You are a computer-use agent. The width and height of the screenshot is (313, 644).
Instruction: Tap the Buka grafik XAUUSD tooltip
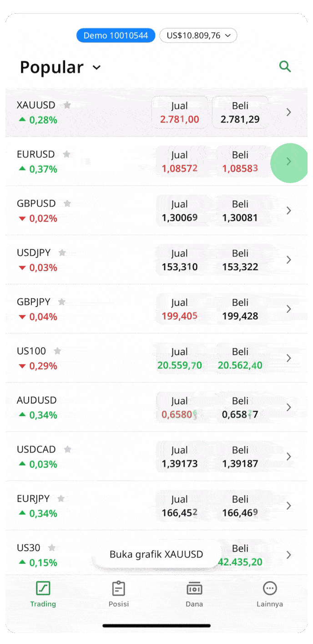pos(156,554)
